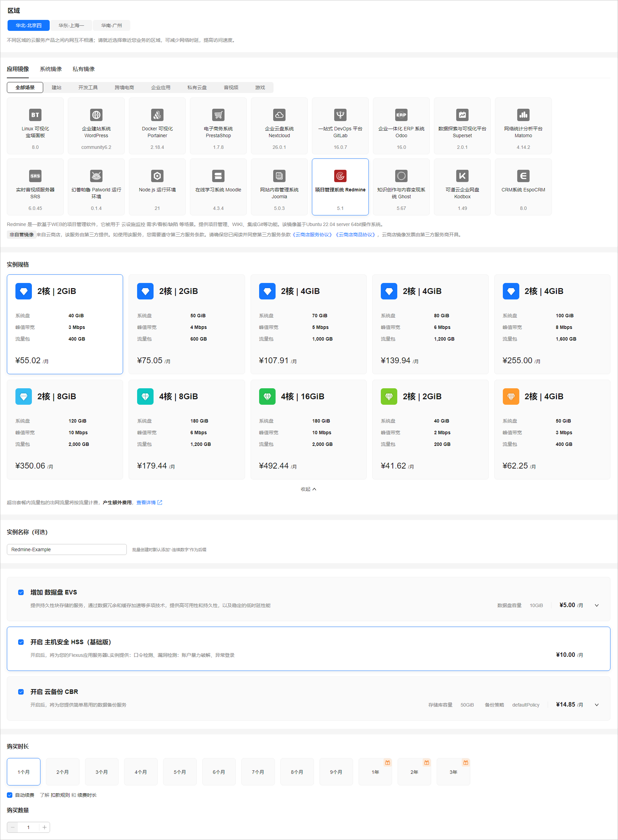This screenshot has height=840, width=618.
Task: Filter images by 开发工具 scenario
Action: tap(88, 87)
